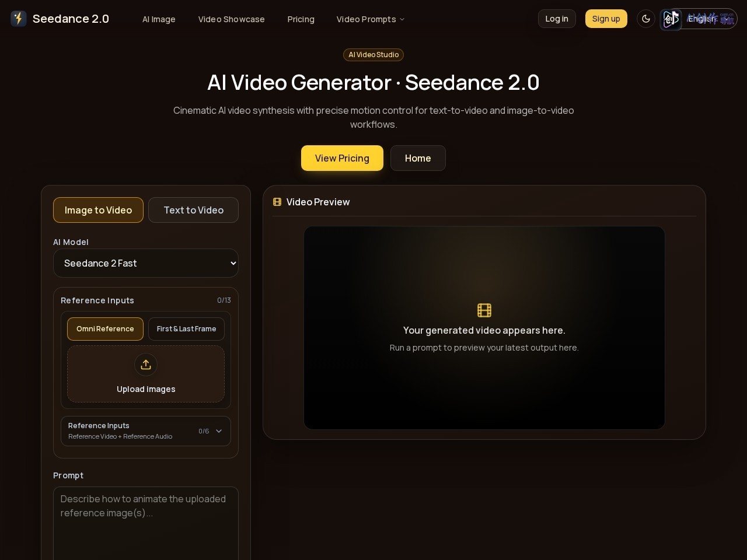Click the Home button
This screenshot has width=747, height=560.
click(418, 158)
